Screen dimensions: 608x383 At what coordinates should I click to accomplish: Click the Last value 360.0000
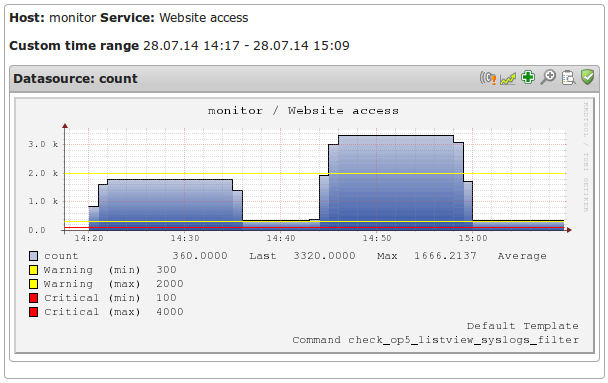[200, 256]
